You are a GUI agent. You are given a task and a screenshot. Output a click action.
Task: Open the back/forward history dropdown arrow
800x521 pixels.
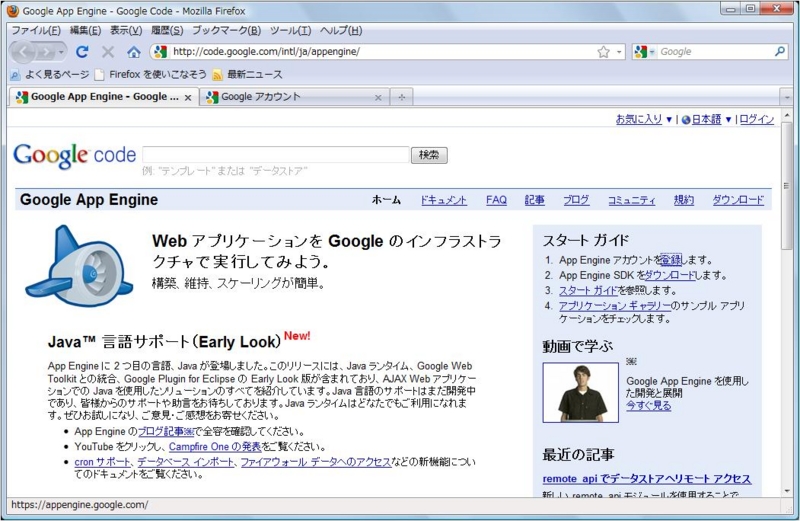[61, 52]
